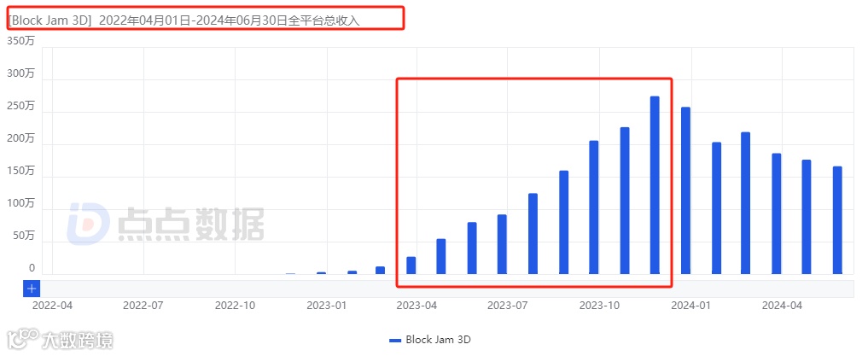Click the 2022-07 x-axis label

(143, 305)
